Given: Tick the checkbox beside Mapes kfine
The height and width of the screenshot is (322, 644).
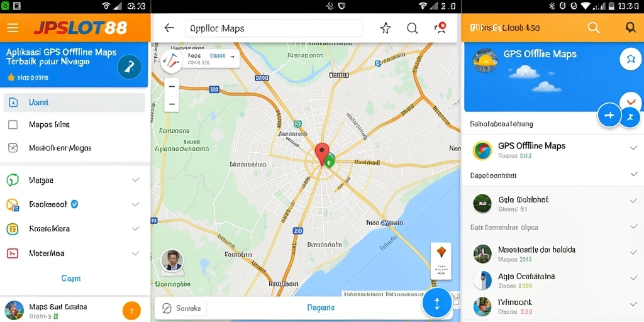Looking at the screenshot, I should pyautogui.click(x=13, y=125).
